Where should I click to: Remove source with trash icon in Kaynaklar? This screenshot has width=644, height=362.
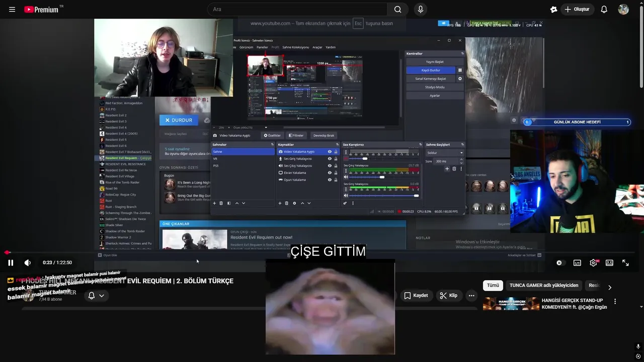point(287,203)
